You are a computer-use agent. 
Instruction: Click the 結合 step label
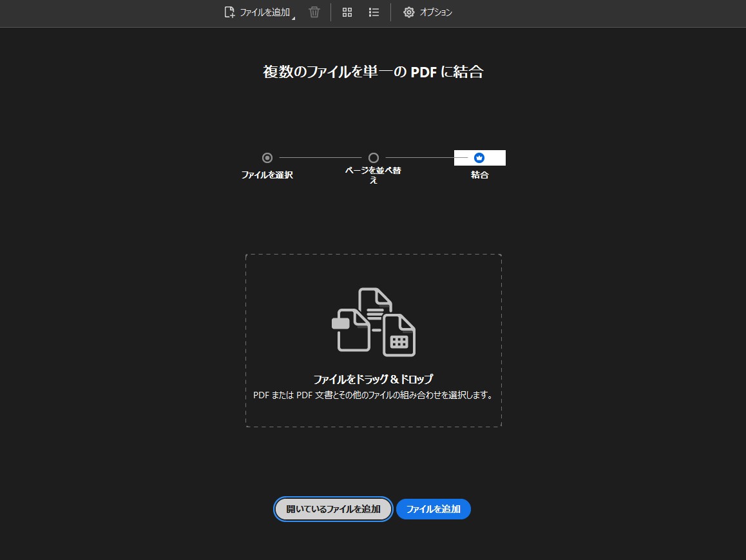(479, 175)
